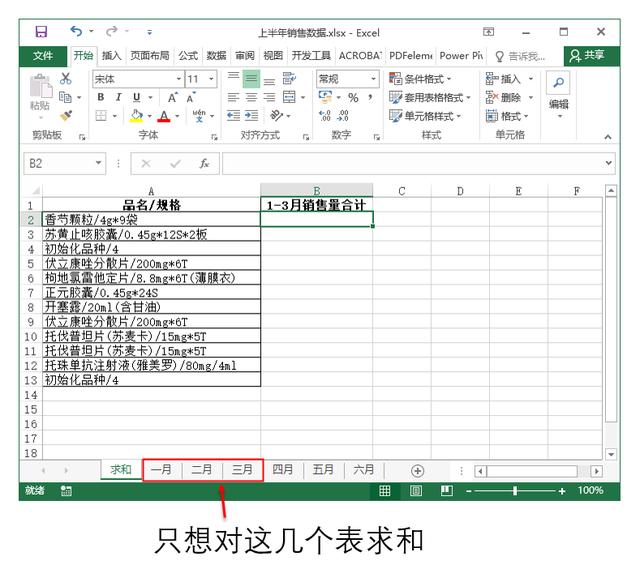Open font size dropdown 11
This screenshot has height=565, width=640.
(211, 79)
